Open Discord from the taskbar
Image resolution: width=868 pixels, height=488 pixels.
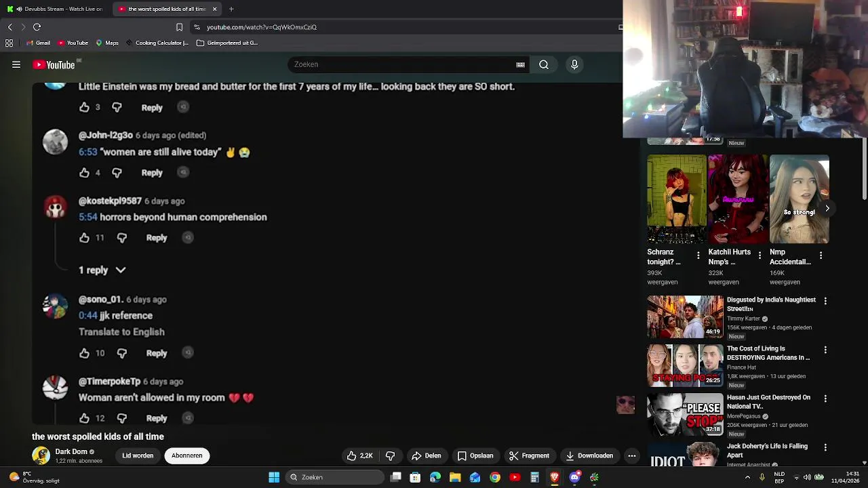tap(574, 477)
